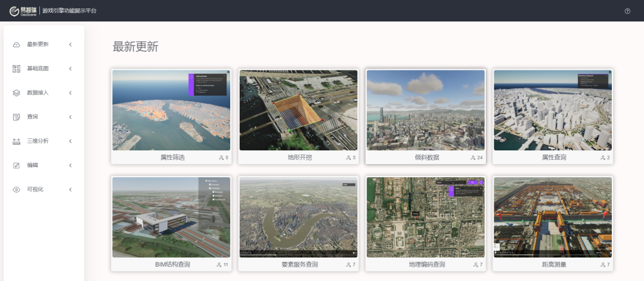Click the grid icon beside 基础底图

[x=17, y=69]
